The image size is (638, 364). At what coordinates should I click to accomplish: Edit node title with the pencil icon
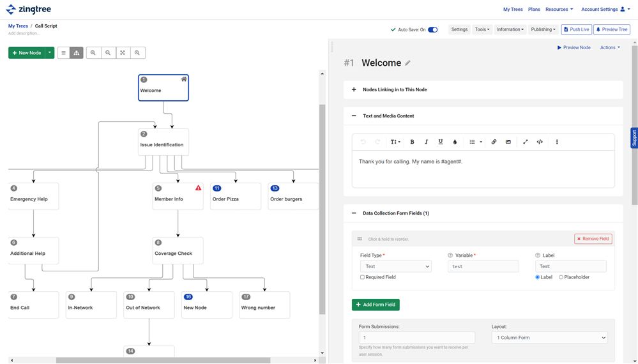[x=408, y=63]
